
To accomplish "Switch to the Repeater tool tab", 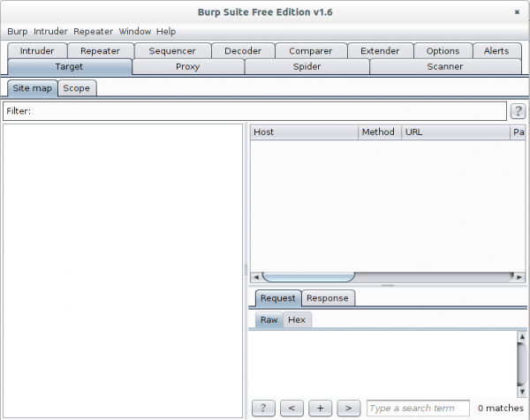I will (x=101, y=51).
